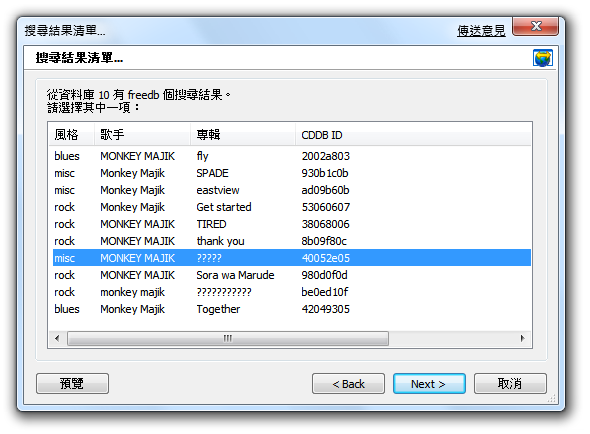590x434 pixels.
Task: Select the album row 'Together'
Action: coord(292,309)
